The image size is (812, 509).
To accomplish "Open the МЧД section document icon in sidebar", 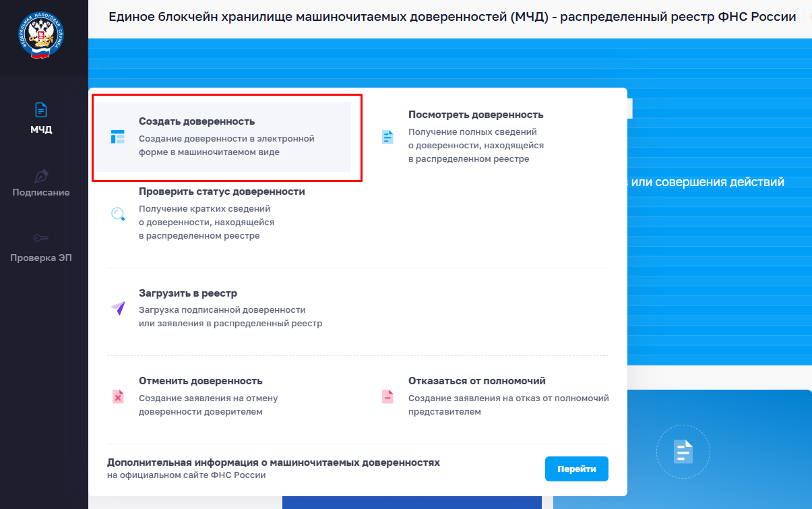I will (x=41, y=110).
